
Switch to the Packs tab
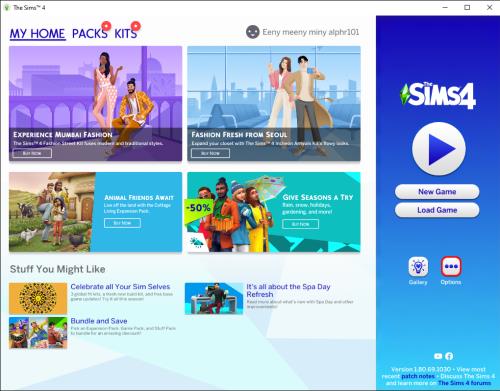pos(89,34)
